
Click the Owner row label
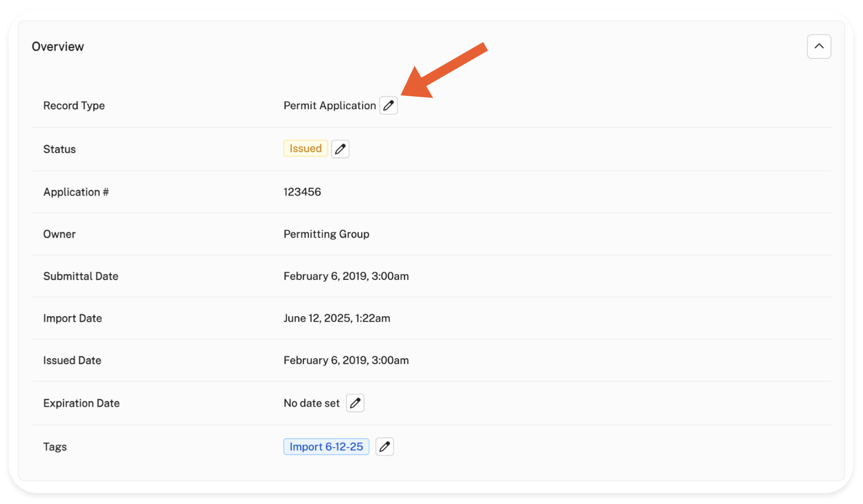point(59,234)
